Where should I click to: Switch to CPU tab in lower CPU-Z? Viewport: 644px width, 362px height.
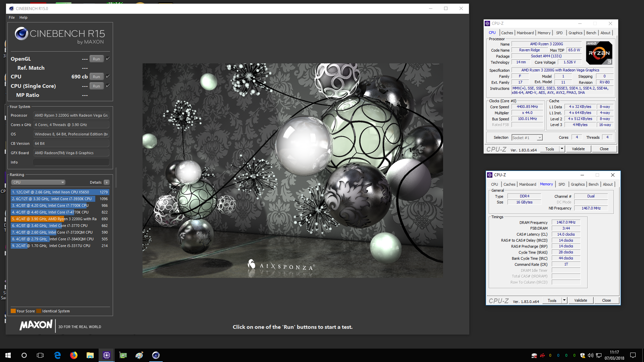[x=494, y=184]
